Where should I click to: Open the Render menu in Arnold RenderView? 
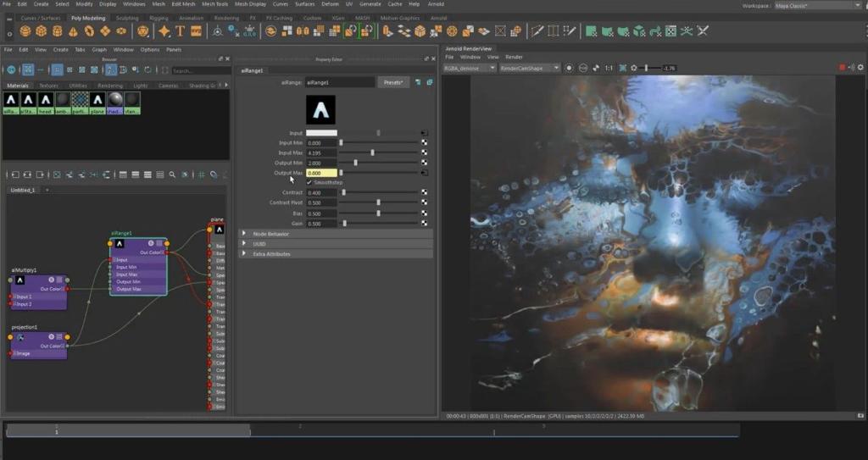tap(514, 57)
